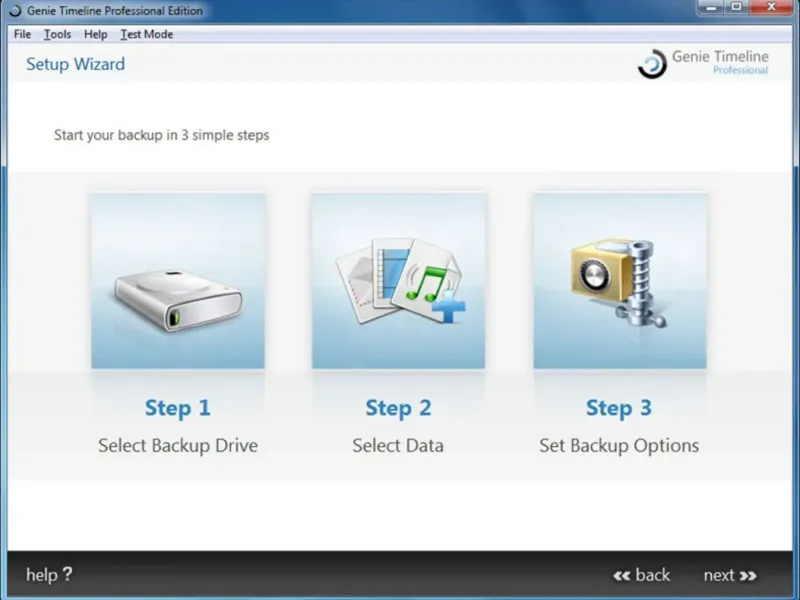Viewport: 800px width, 600px height.
Task: Click the Step 1 heading
Action: 178,408
